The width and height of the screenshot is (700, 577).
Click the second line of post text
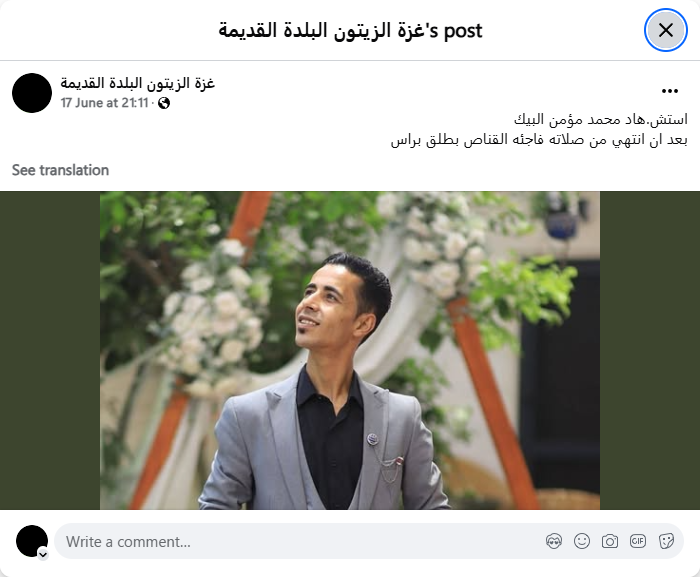coord(539,140)
